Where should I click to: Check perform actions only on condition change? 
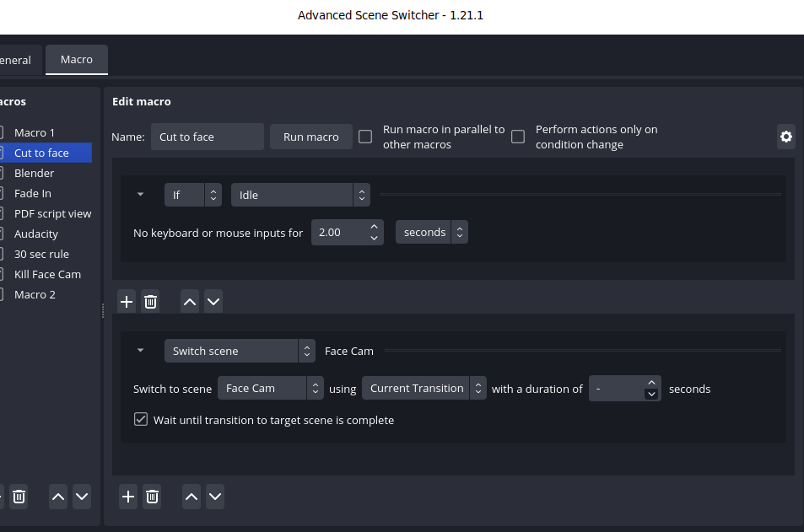517,136
